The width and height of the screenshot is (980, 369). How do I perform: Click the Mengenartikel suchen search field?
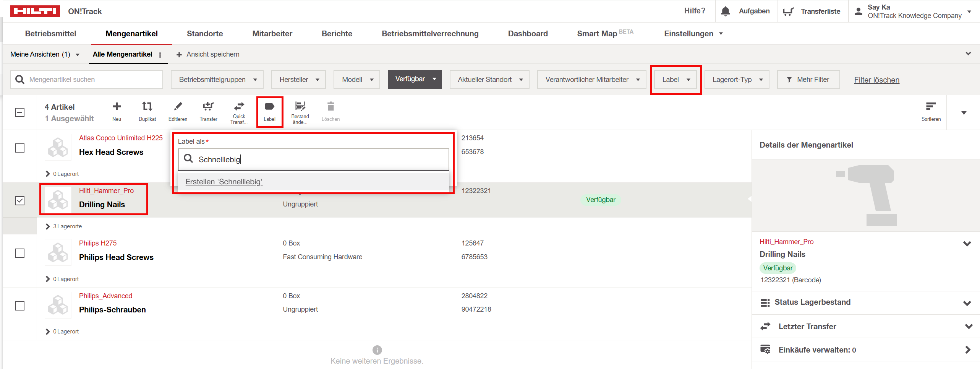(x=87, y=80)
